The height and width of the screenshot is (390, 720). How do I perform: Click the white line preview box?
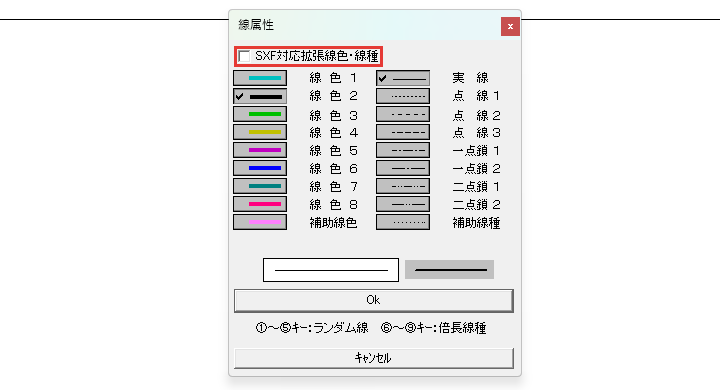[x=331, y=270]
